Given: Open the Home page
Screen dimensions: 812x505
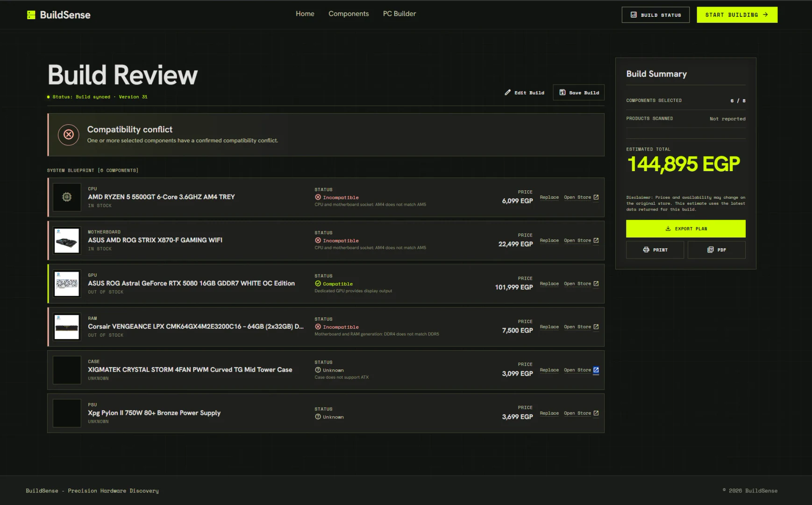Looking at the screenshot, I should [305, 14].
